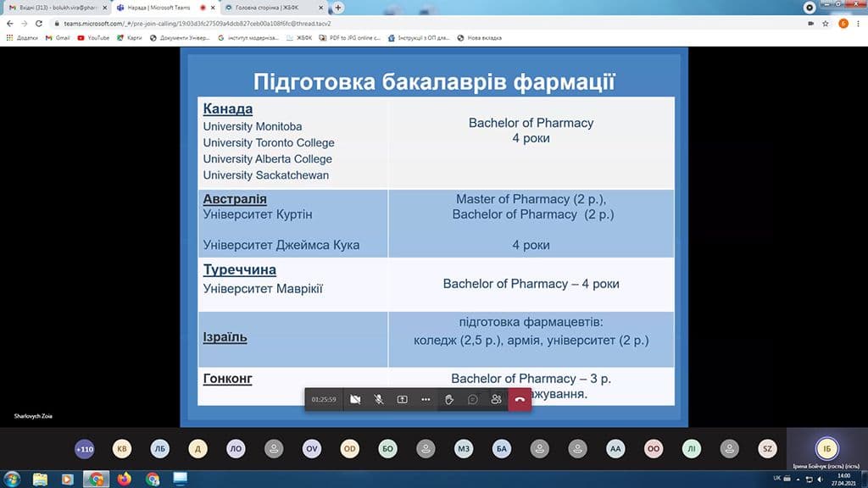Click own video tile avatar ІБ
Viewport: 868px width, 488px height.
tap(827, 449)
